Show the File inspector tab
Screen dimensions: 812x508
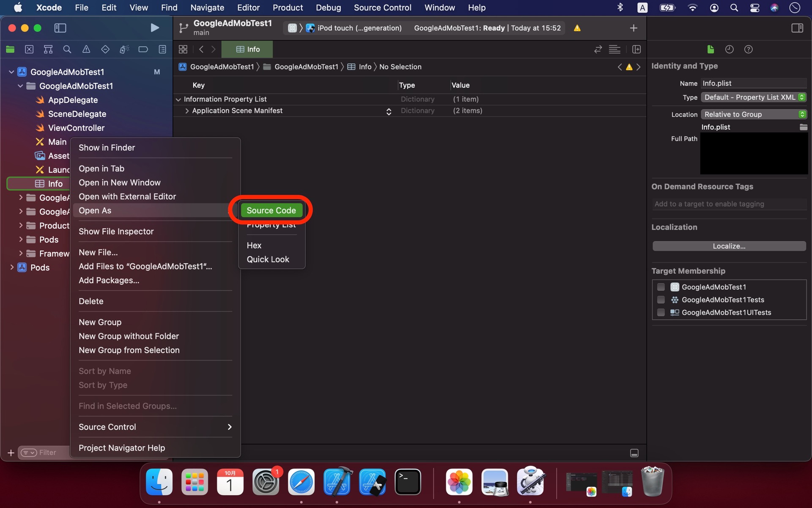pos(710,50)
